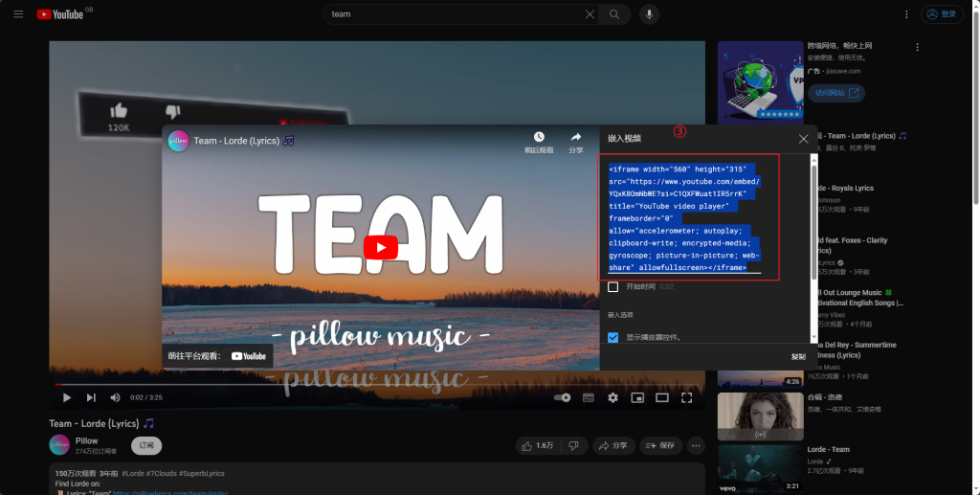Open player settings gear icon
The height and width of the screenshot is (495, 980).
[612, 397]
